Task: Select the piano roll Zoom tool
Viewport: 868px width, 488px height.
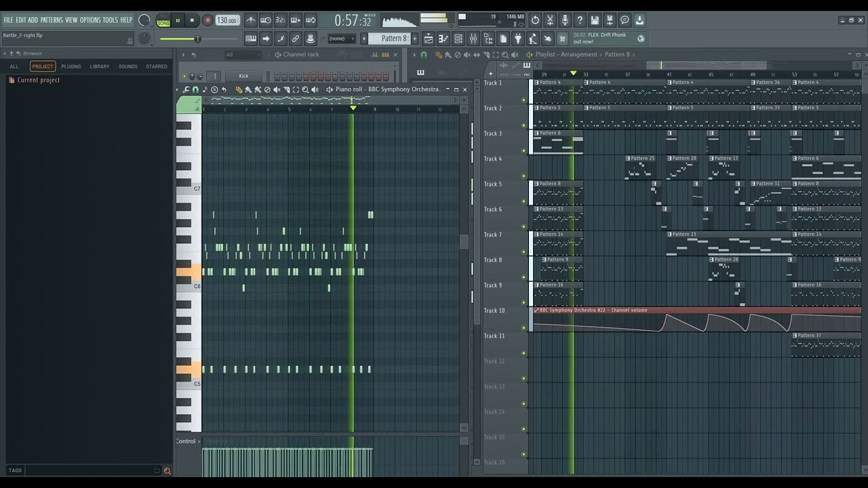Action: click(x=305, y=89)
